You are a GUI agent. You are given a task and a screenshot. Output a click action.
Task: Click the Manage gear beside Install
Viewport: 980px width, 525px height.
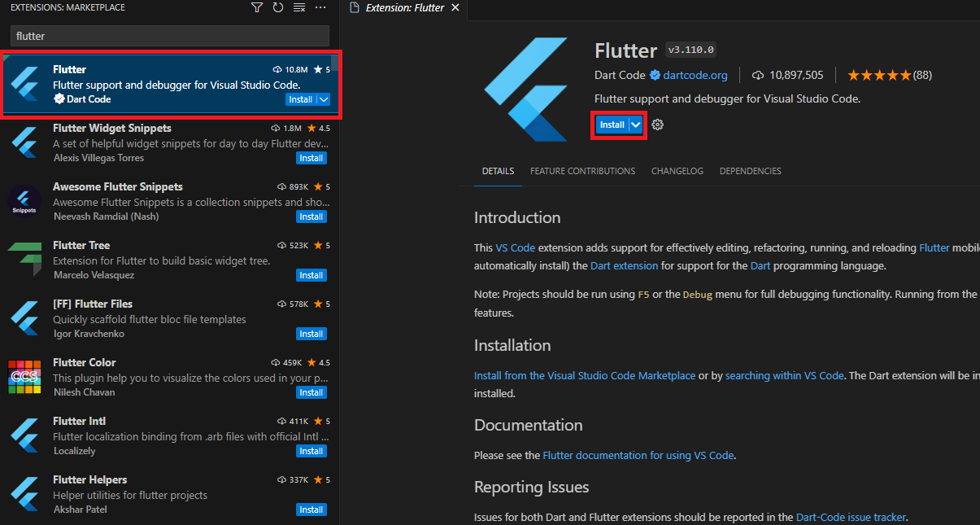[x=656, y=125]
